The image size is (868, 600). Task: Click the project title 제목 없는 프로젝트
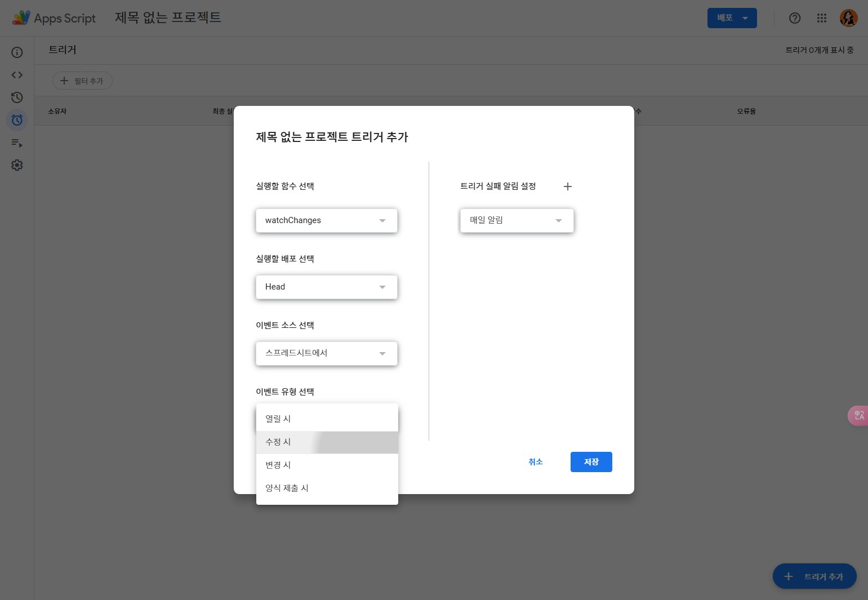click(x=168, y=18)
